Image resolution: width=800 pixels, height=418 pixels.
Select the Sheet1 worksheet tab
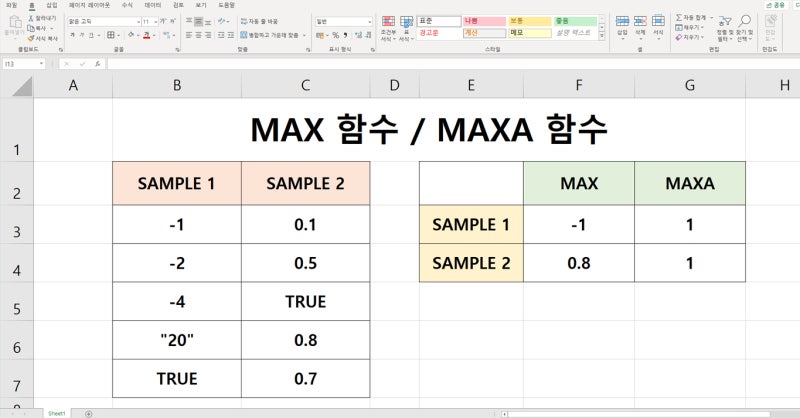57,413
